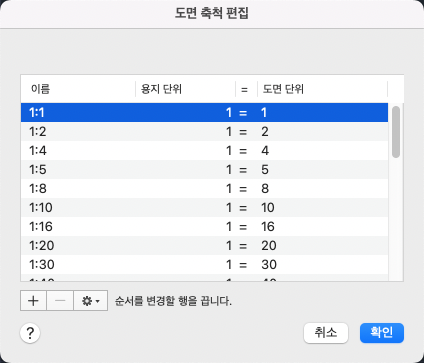This screenshot has width=424, height=363.
Task: Confirm changes with 확인 button
Action: point(382,333)
